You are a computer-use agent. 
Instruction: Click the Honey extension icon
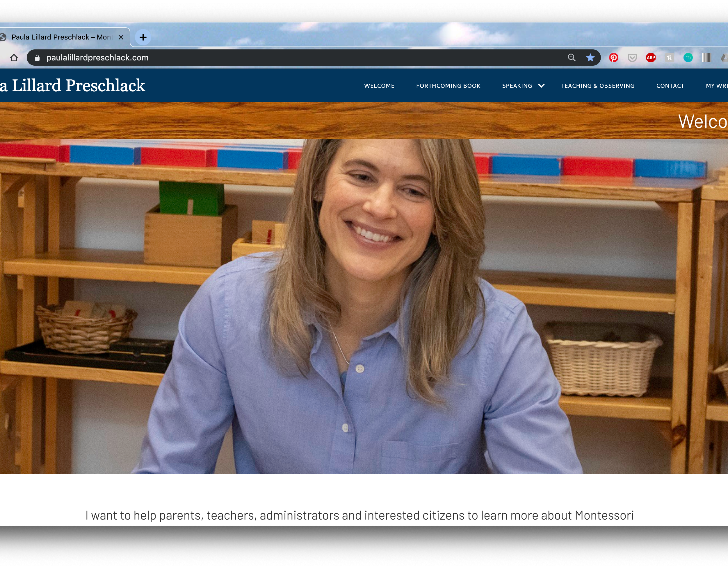tap(669, 58)
